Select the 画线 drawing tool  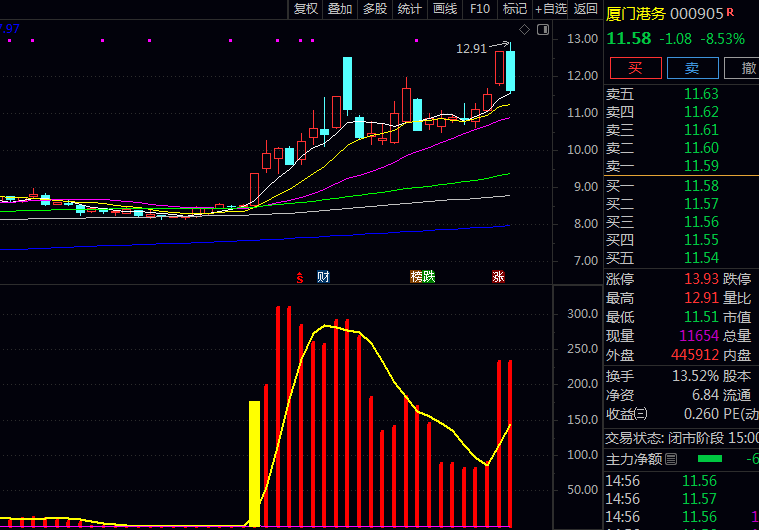pos(445,9)
